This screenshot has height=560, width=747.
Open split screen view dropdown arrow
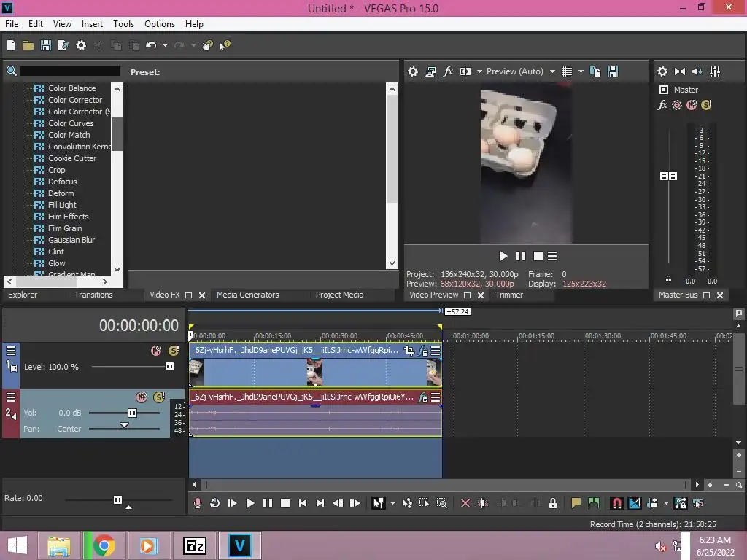479,71
